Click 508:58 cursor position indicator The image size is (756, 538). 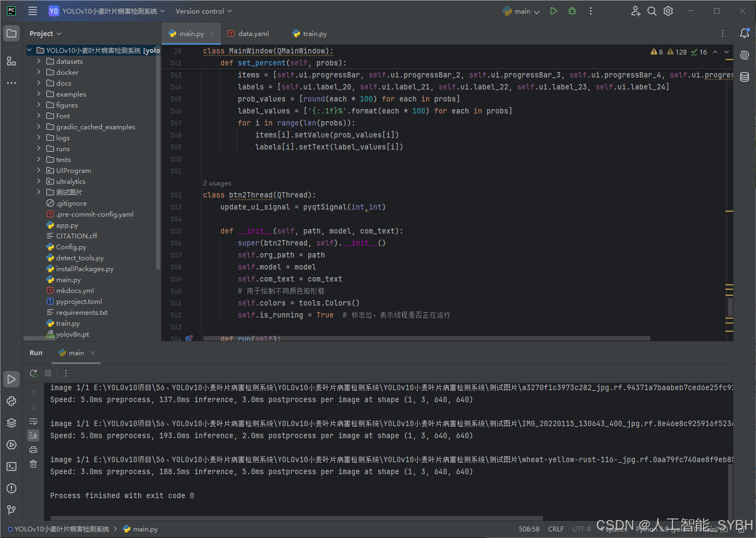tap(529, 529)
